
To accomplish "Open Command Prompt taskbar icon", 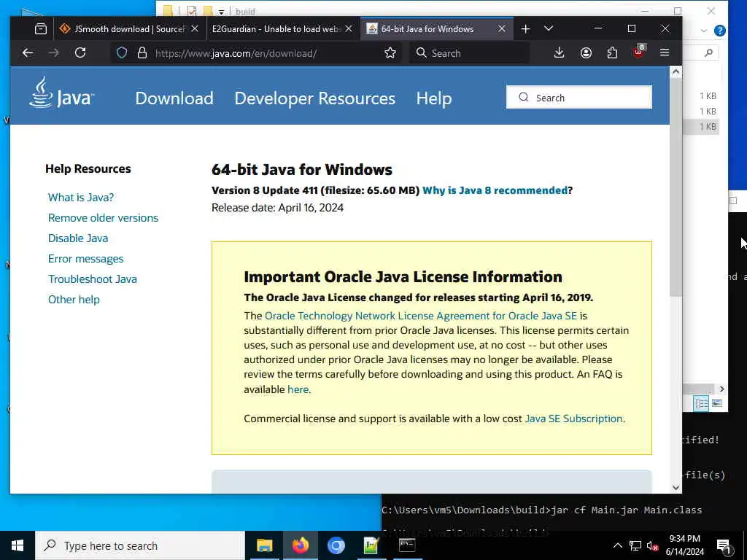I will point(407,545).
